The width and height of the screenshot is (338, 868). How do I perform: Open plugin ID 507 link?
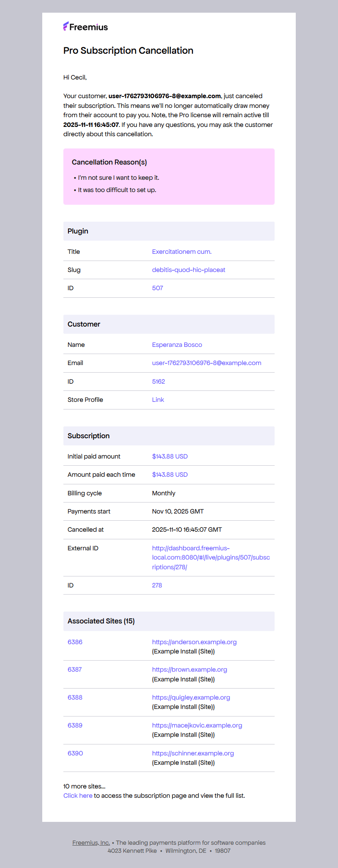[158, 288]
